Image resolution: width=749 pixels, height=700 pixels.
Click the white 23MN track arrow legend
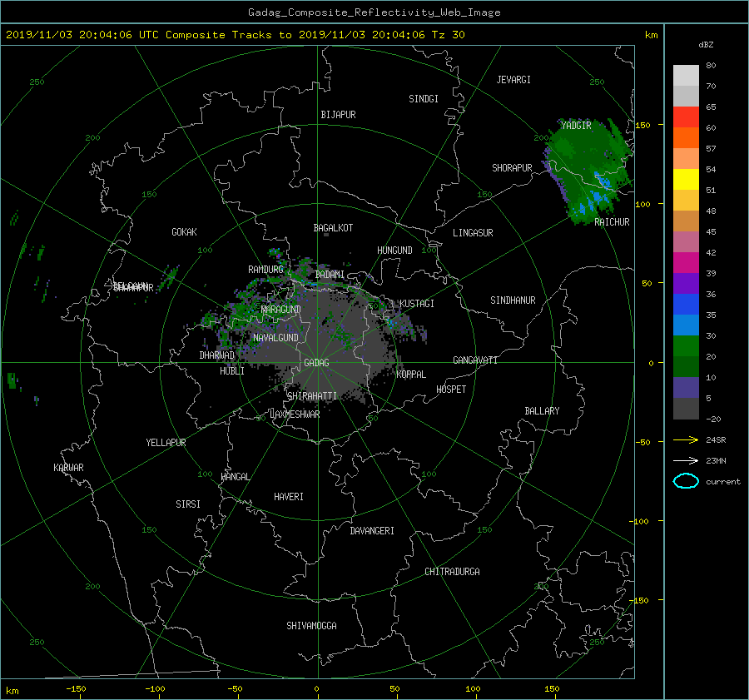pos(686,461)
